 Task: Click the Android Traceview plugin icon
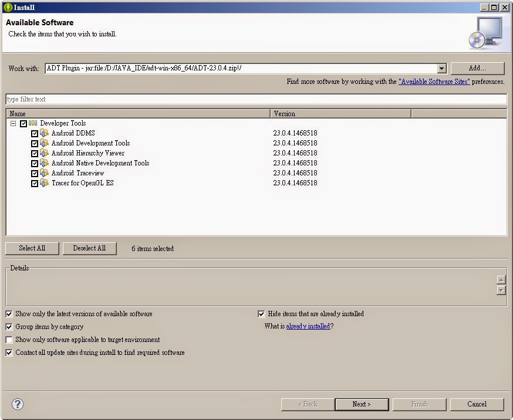[x=44, y=173]
